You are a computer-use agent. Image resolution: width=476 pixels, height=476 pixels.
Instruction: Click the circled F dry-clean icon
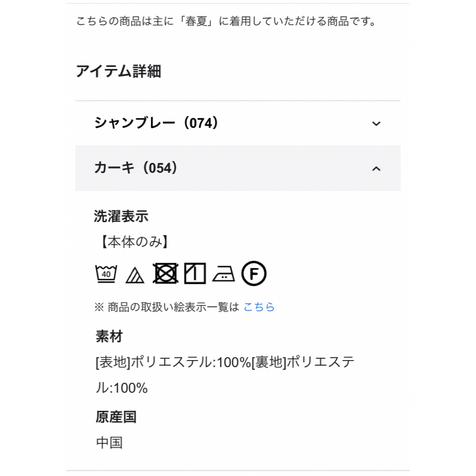254,274
